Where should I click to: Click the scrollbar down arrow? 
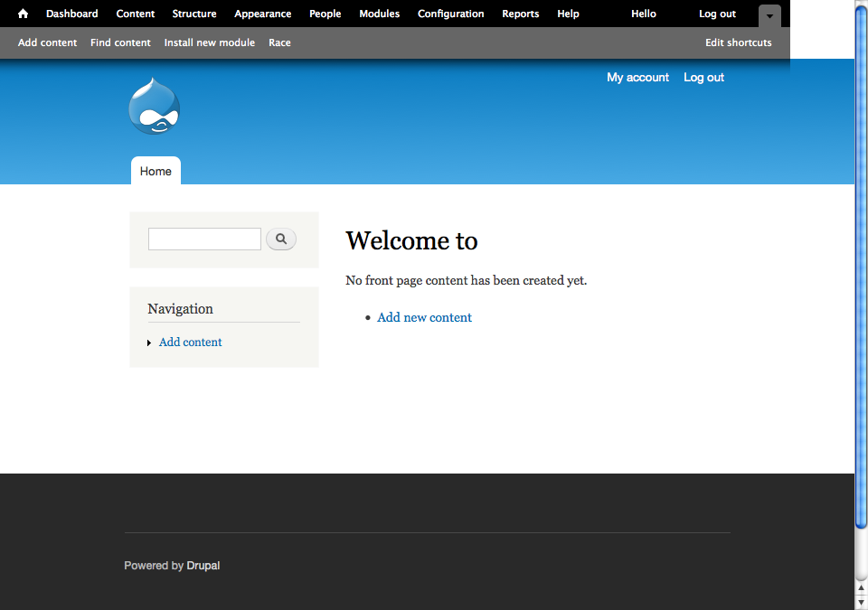click(861, 602)
